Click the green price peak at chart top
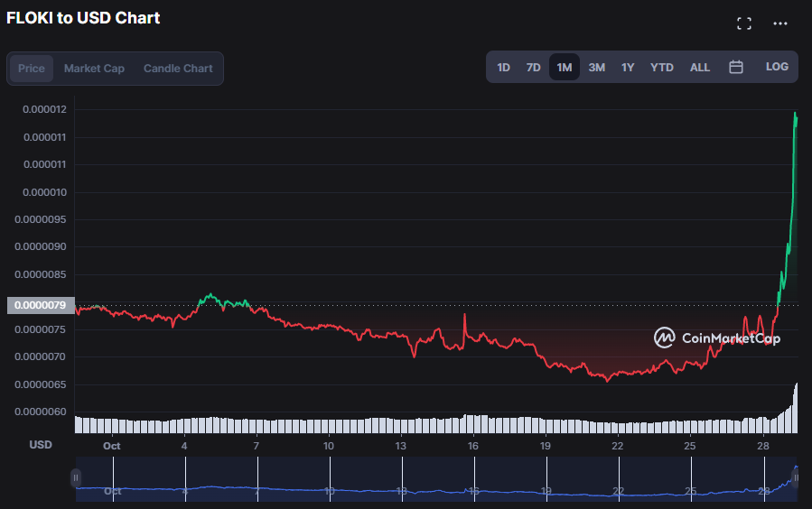812x509 pixels. 795,114
